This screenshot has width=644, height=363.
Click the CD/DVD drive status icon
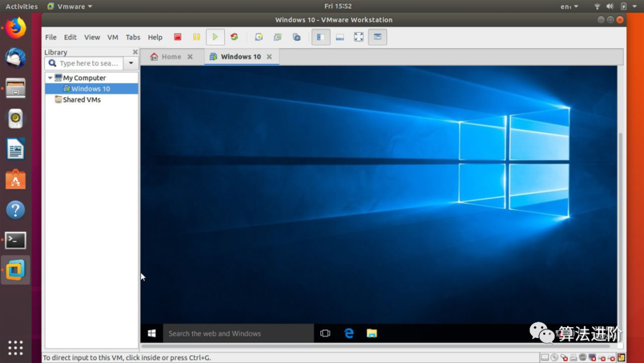[x=555, y=358]
